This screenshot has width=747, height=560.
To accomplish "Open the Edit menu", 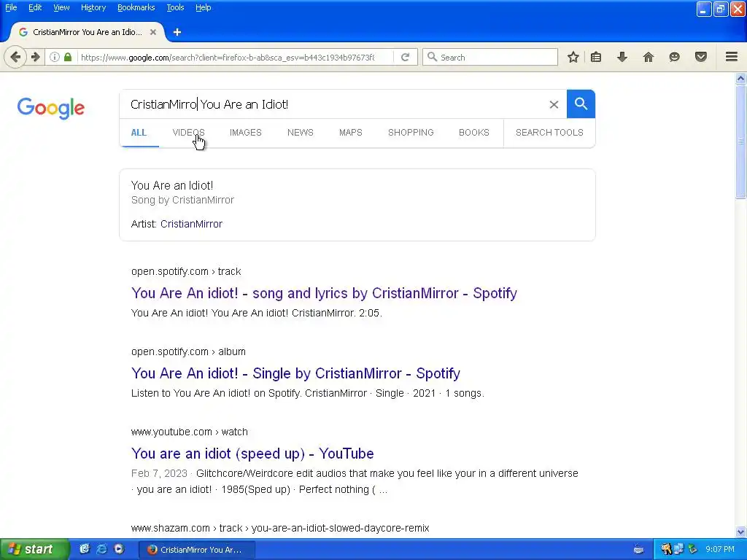I will pos(35,7).
